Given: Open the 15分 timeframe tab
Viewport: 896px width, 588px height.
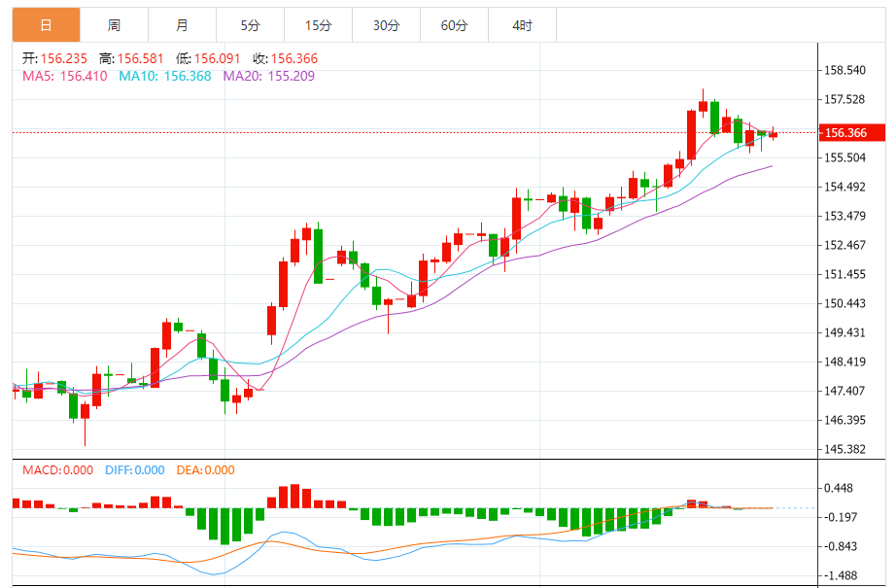Looking at the screenshot, I should pyautogui.click(x=319, y=25).
